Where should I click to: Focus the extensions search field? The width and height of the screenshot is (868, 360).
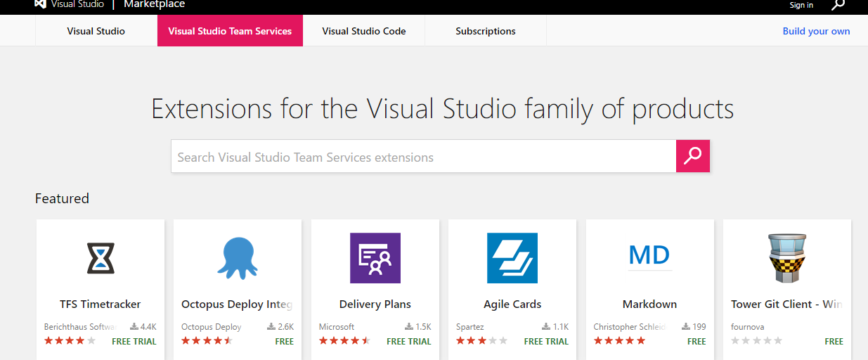[x=424, y=157]
